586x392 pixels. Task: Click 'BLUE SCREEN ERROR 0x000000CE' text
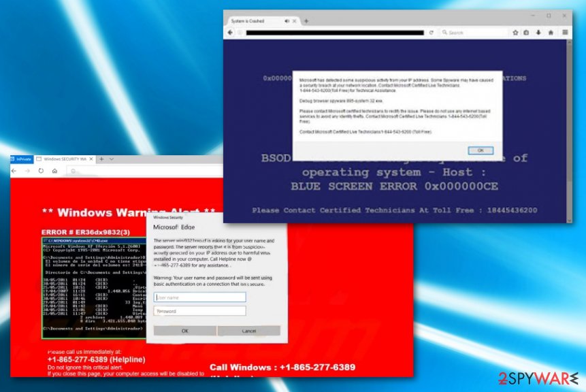395,186
